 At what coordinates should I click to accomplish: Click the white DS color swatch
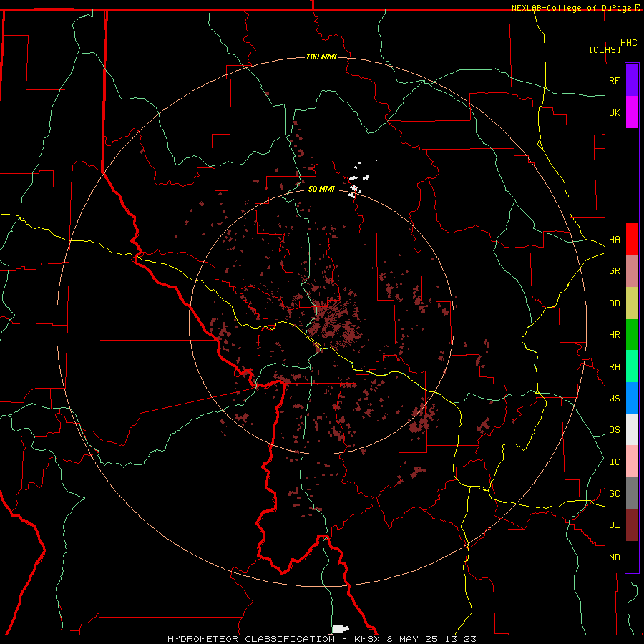coord(632,429)
